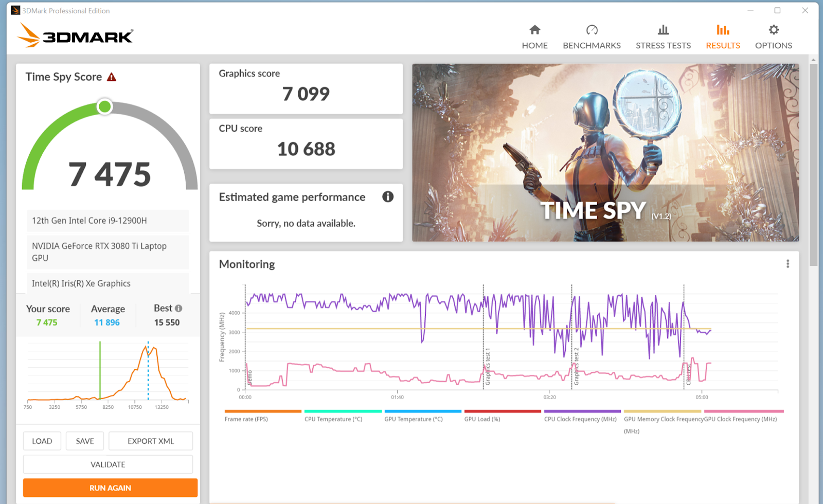
Task: Click the Options gear icon
Action: click(x=774, y=30)
